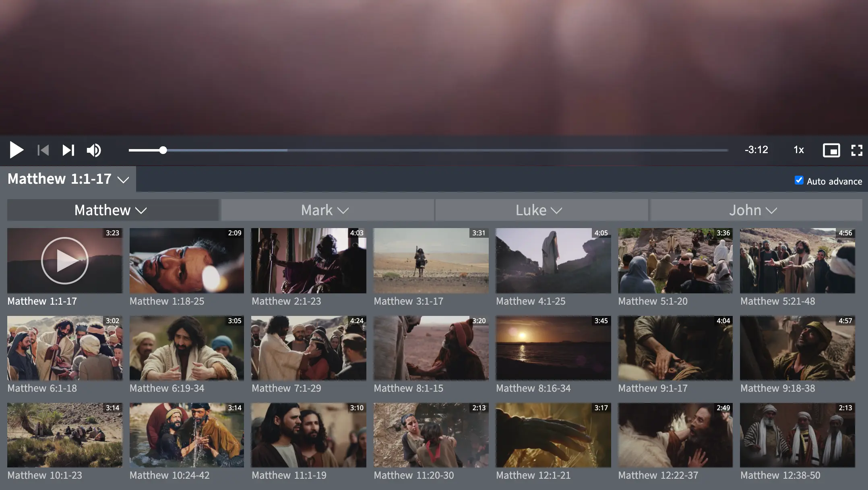Screen dimensions: 868x490
Task: Click the Matthew 12:1-21 title link
Action: 533,475
